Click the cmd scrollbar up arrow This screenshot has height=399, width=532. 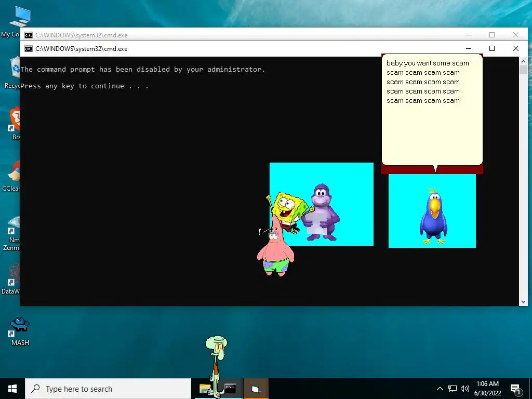[523, 61]
